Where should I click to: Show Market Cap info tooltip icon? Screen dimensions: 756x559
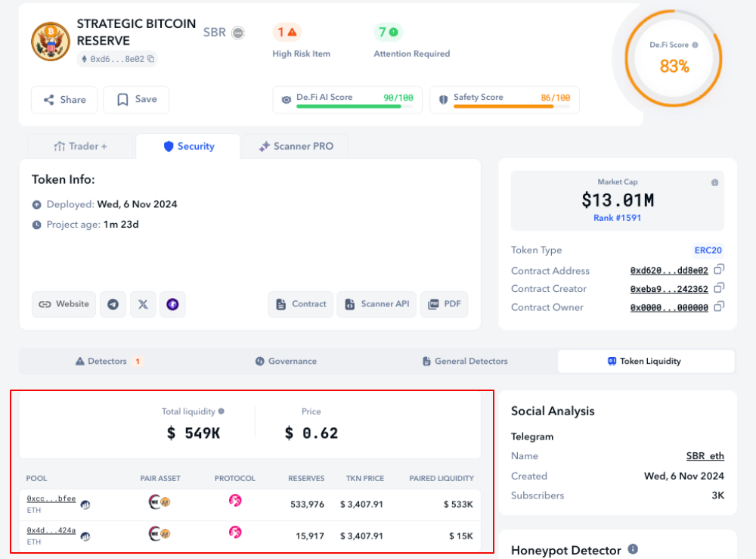coord(714,183)
